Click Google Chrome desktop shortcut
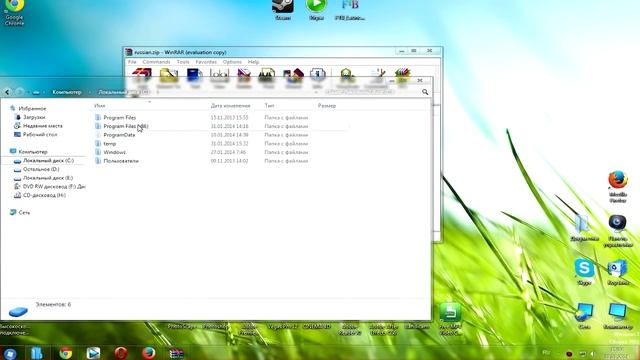Image resolution: width=640 pixels, height=360 pixels. (x=14, y=12)
